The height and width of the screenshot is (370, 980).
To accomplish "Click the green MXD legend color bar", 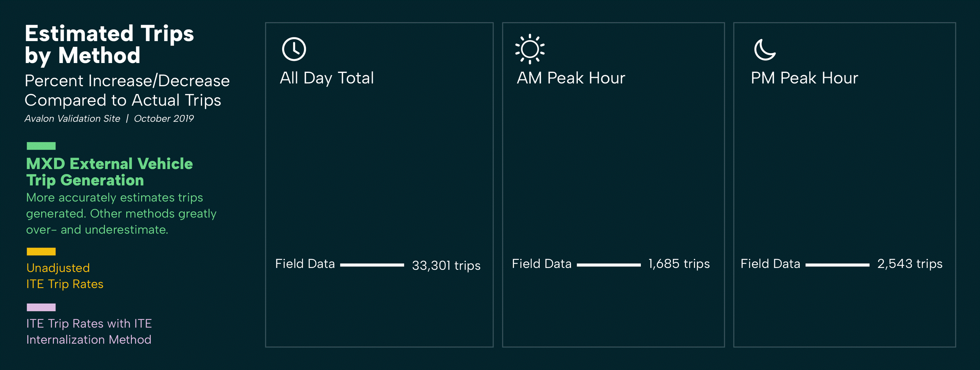I will (41, 146).
